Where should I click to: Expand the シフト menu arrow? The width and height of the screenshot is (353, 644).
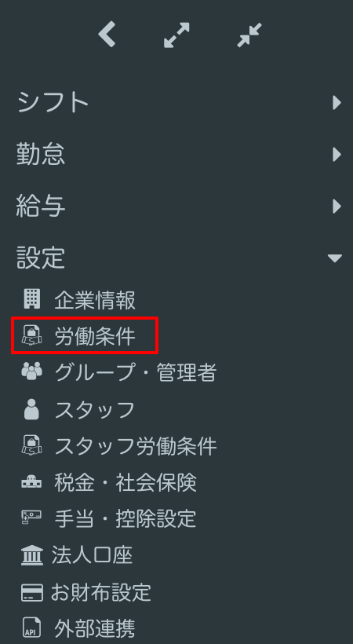pyautogui.click(x=337, y=103)
